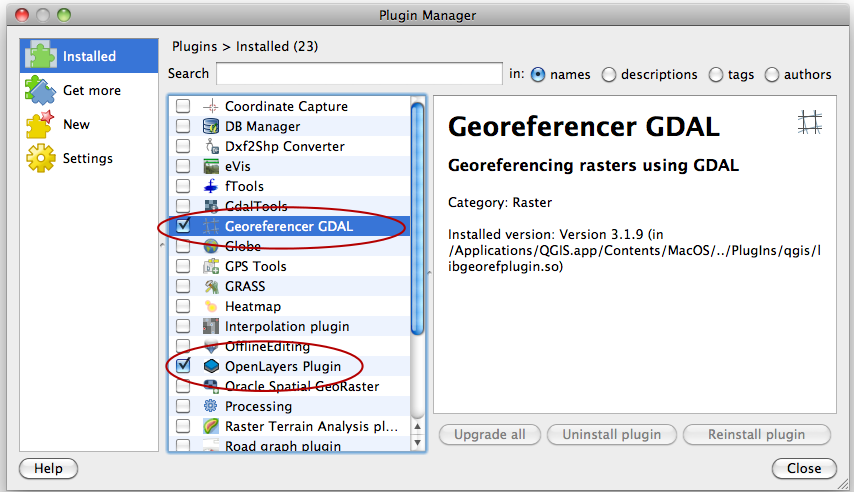This screenshot has height=492, width=854.
Task: Click the Processing gear icon
Action: tap(211, 406)
